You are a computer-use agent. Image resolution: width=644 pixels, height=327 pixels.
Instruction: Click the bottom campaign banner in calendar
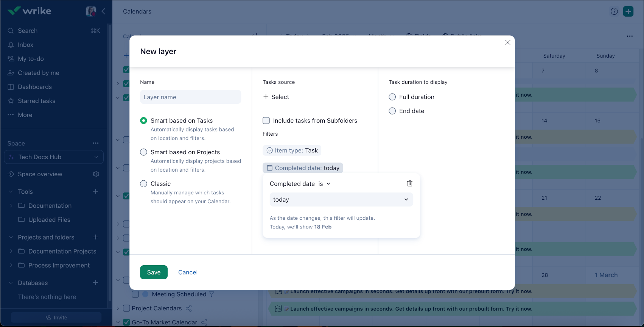452,309
